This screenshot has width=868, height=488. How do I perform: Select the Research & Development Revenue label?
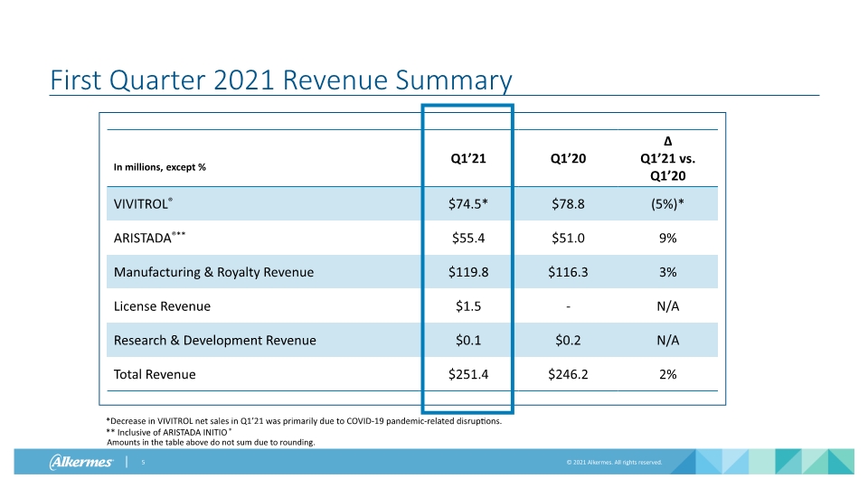coord(215,341)
